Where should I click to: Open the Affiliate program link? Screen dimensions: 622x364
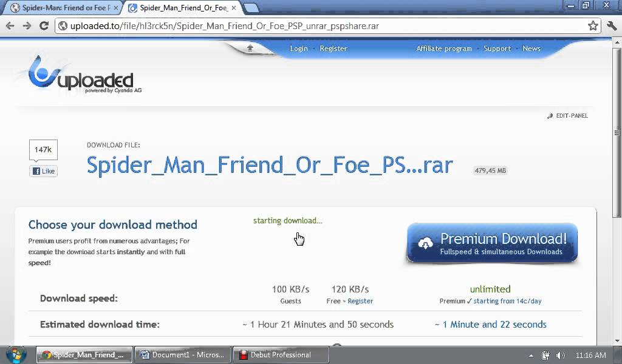pos(444,49)
